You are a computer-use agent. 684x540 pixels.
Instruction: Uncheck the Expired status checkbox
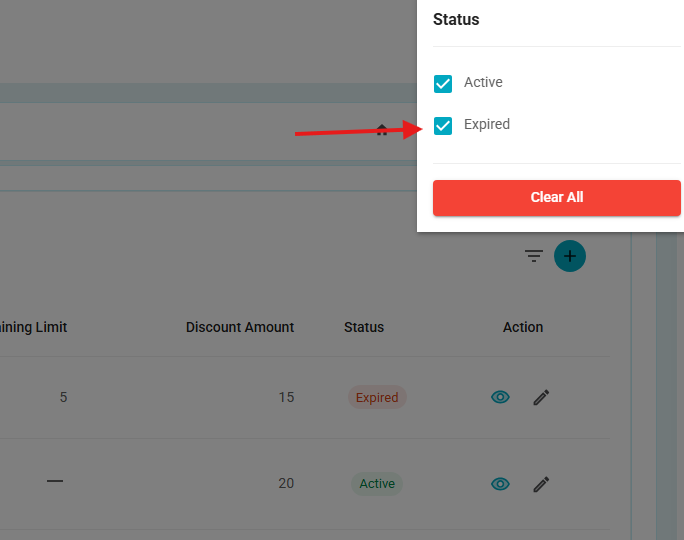point(443,126)
